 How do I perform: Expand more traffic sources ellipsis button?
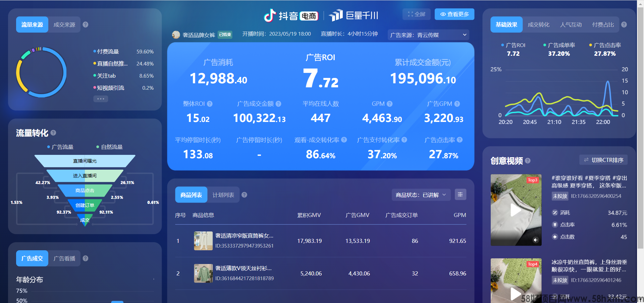point(101,99)
